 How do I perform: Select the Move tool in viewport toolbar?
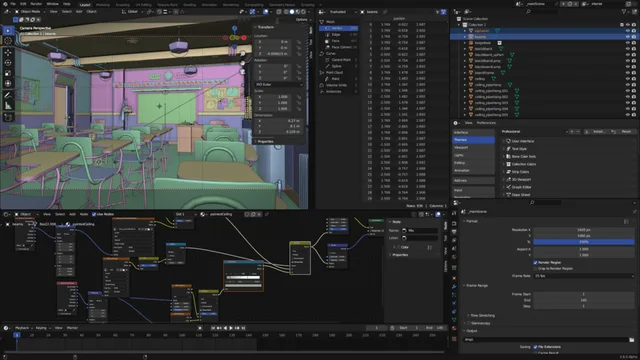click(x=8, y=53)
